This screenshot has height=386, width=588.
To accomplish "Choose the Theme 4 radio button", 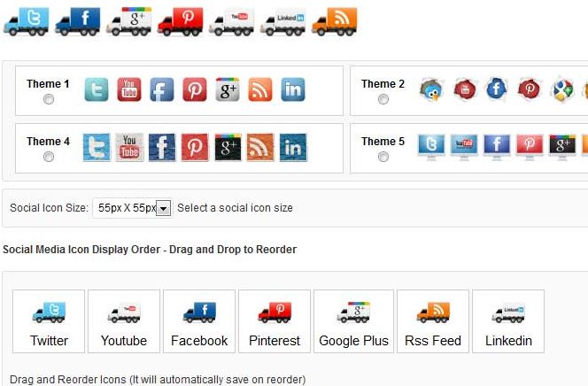I will (49, 157).
